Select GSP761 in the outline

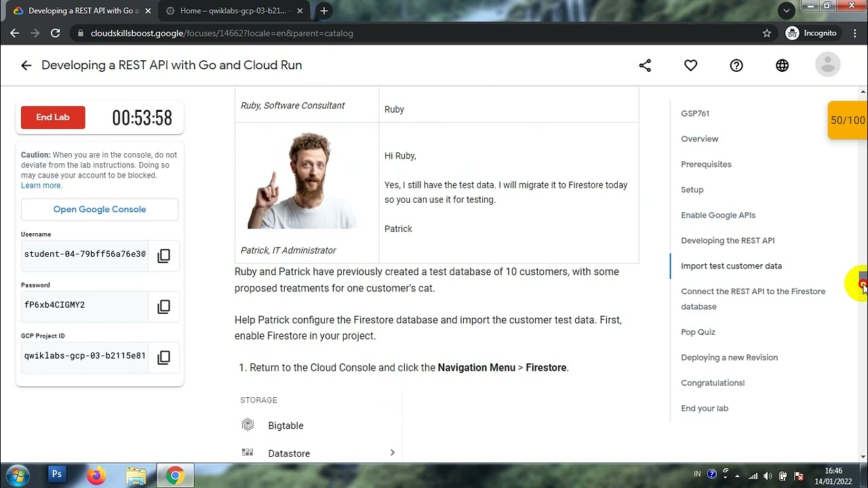tap(695, 114)
